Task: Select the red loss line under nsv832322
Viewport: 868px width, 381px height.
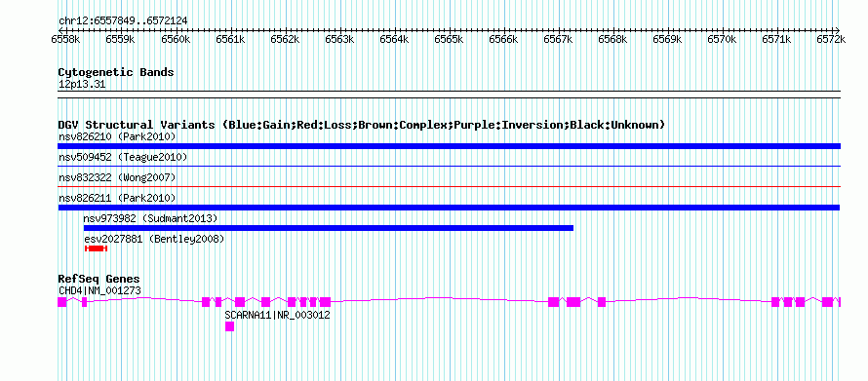Action: [449, 186]
